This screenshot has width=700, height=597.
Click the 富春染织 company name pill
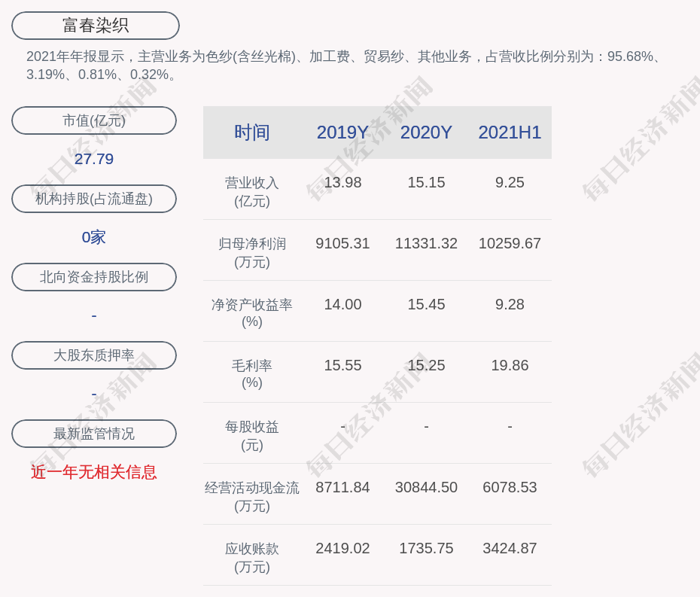[96, 26]
